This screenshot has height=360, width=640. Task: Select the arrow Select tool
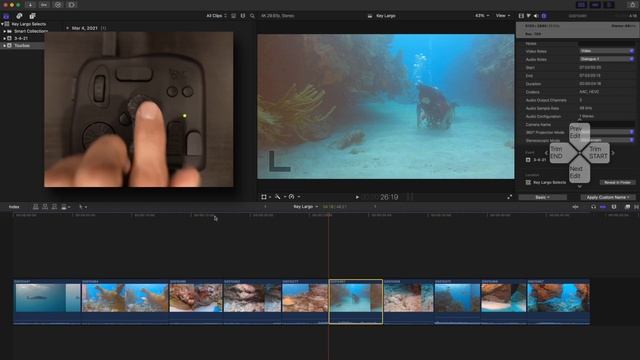pyautogui.click(x=81, y=207)
